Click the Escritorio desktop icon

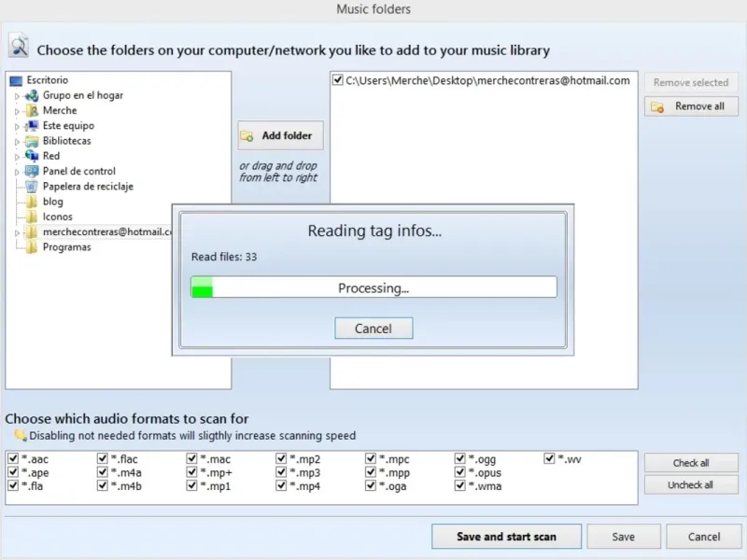pos(16,80)
